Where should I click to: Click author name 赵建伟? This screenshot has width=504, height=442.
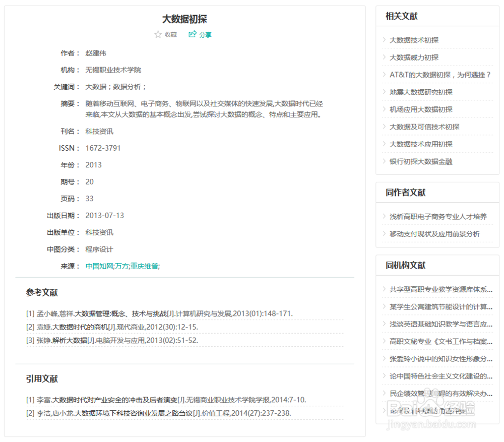coord(96,53)
